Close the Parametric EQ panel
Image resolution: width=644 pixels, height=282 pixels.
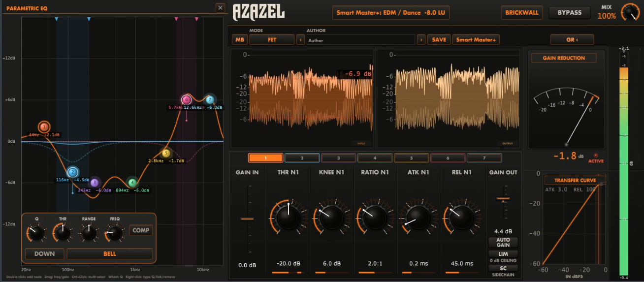[220, 8]
